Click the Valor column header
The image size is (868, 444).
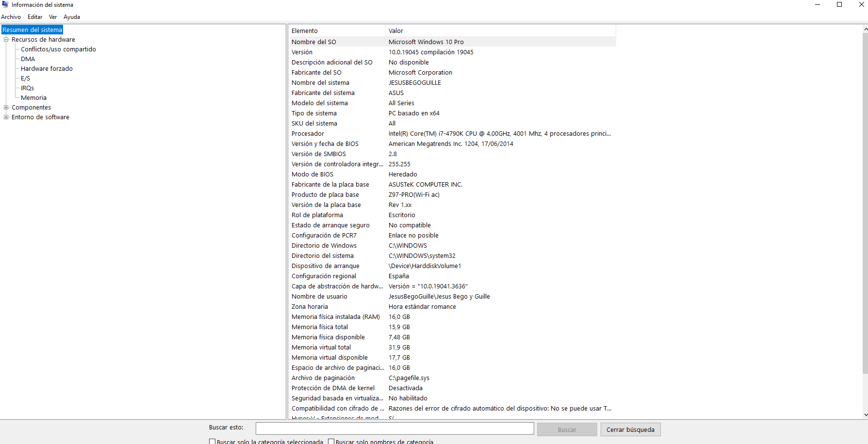pyautogui.click(x=501, y=31)
